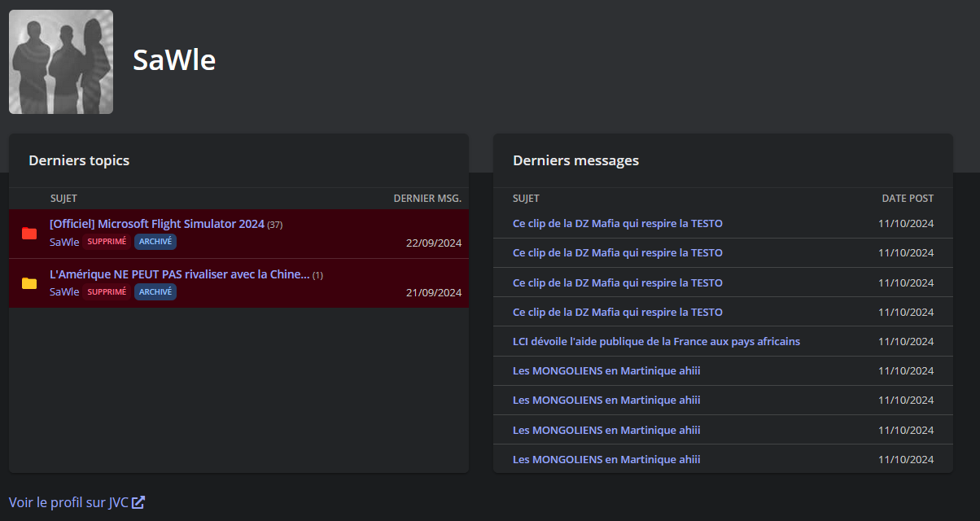Open the L'Amérique NE PEUT PAS rivaliser topic
The image size is (980, 521).
tap(179, 274)
